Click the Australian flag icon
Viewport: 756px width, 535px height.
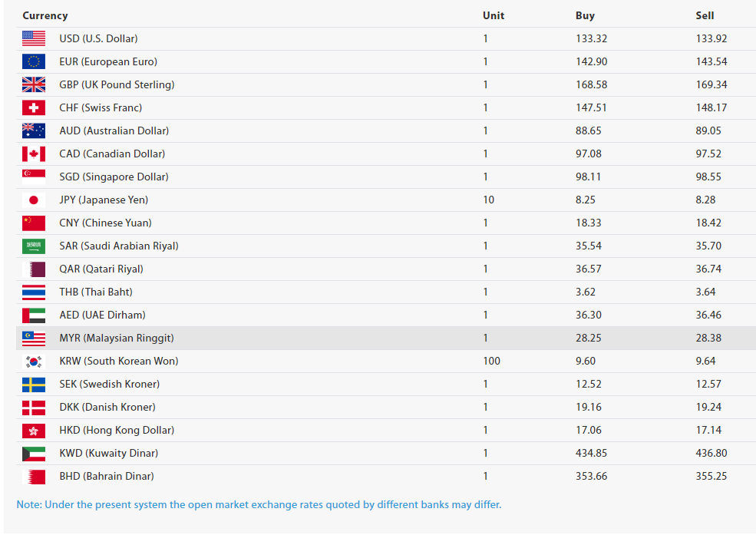(x=34, y=130)
